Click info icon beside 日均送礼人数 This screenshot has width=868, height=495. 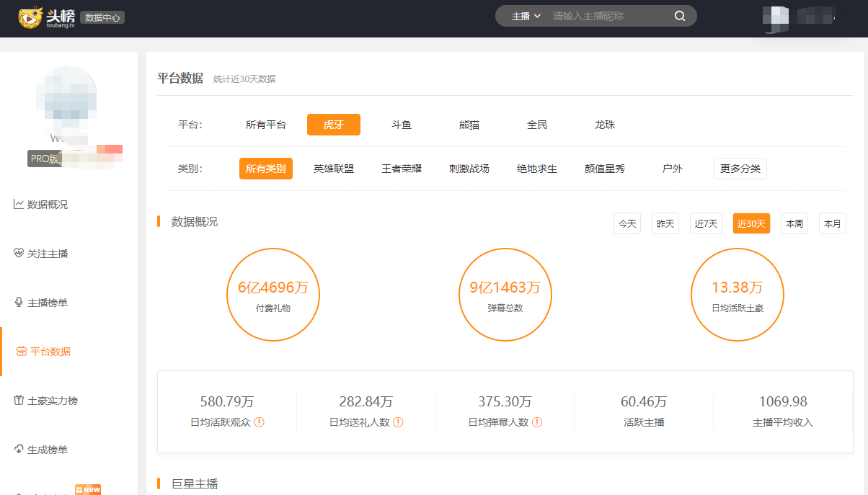pos(398,422)
